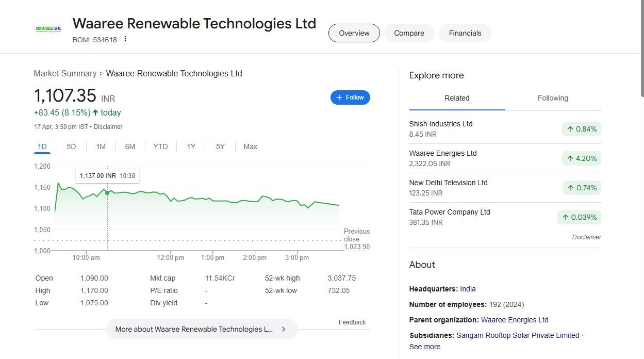Image resolution: width=644 pixels, height=359 pixels.
Task: Click the 0.039% change badge
Action: click(x=579, y=217)
